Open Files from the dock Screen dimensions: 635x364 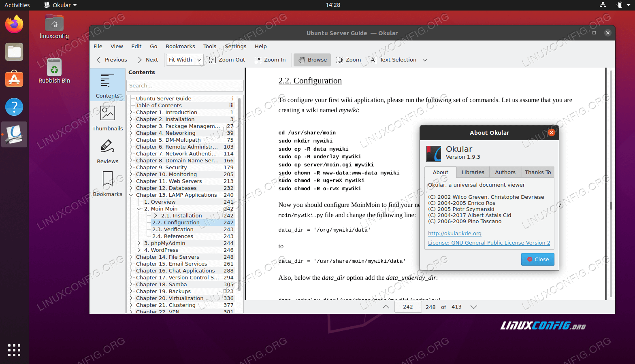14,52
